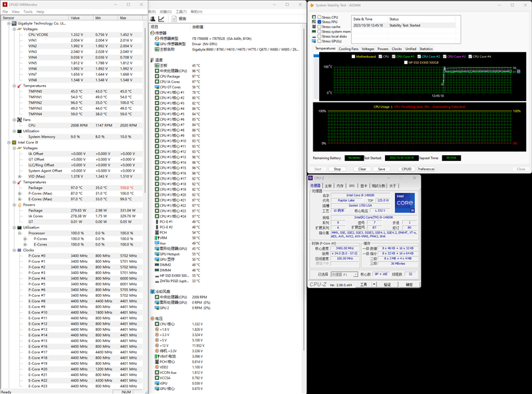Select the Stability Test: Started log row

[x=404, y=25]
